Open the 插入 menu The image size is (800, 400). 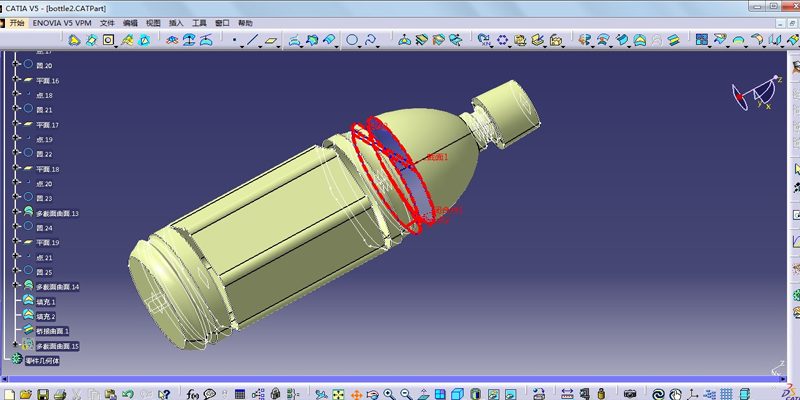177,22
